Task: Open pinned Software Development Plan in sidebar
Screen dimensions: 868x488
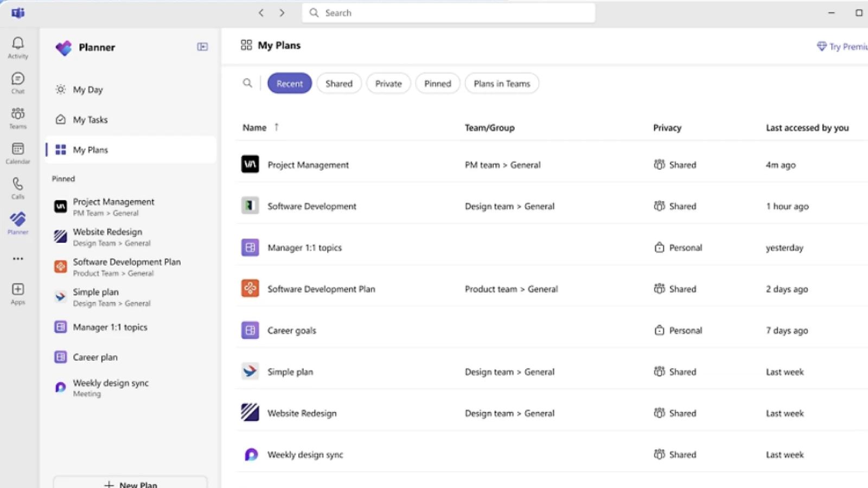Action: click(x=130, y=267)
